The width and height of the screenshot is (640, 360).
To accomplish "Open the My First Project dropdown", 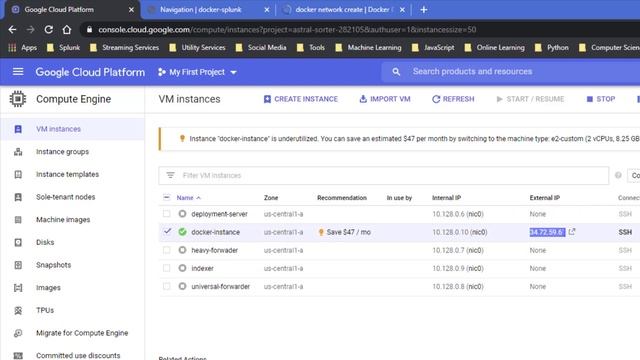I will click(x=197, y=72).
